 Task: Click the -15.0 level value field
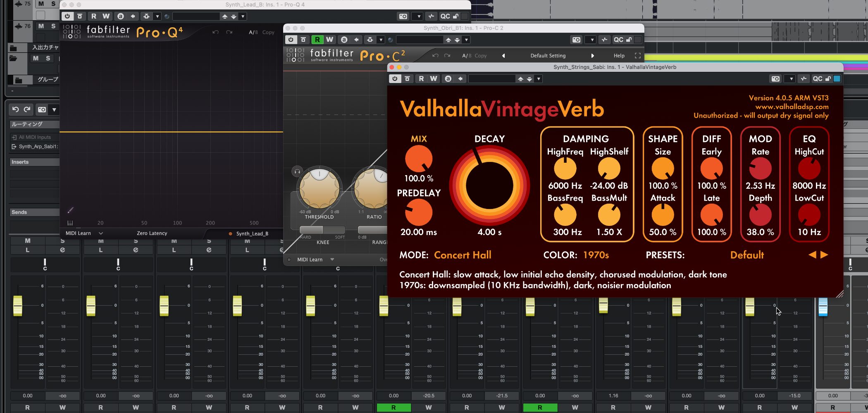pyautogui.click(x=794, y=396)
